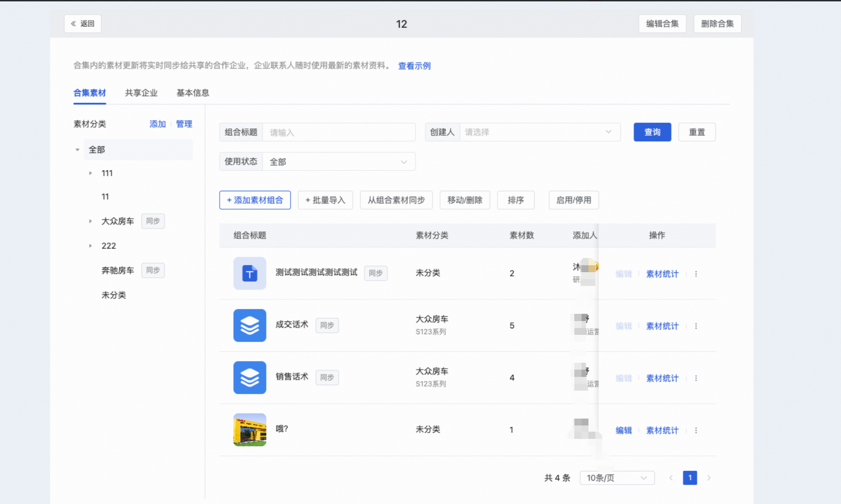Open the 创建人 dropdown
The height and width of the screenshot is (504, 841).
coord(540,132)
